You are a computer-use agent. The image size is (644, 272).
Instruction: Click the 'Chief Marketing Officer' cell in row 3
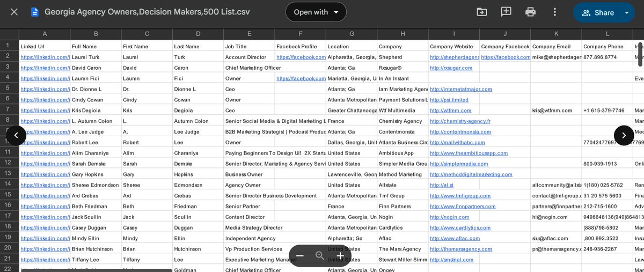253,68
